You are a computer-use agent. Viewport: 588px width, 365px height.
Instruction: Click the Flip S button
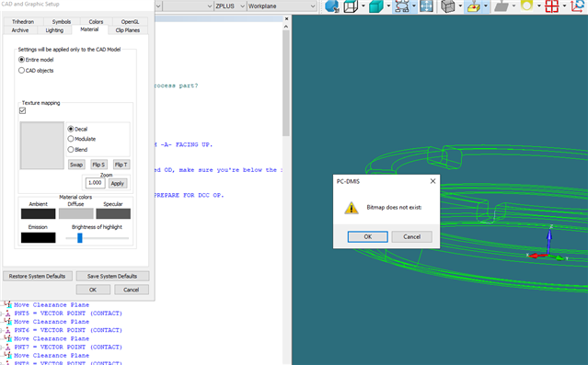click(x=99, y=165)
